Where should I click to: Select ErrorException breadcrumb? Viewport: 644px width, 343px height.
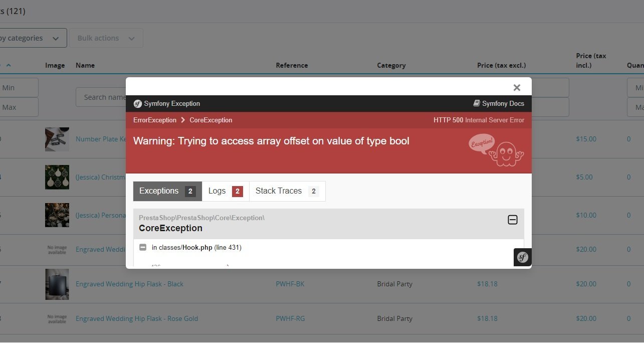[155, 120]
